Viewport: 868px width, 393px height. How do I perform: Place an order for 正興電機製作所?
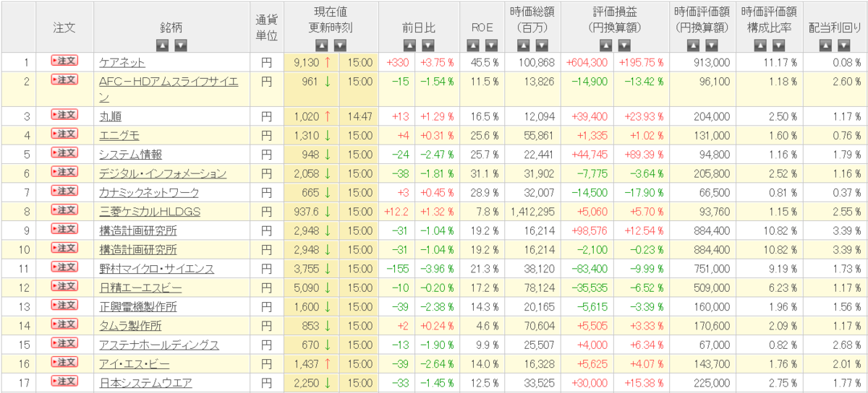pos(64,305)
